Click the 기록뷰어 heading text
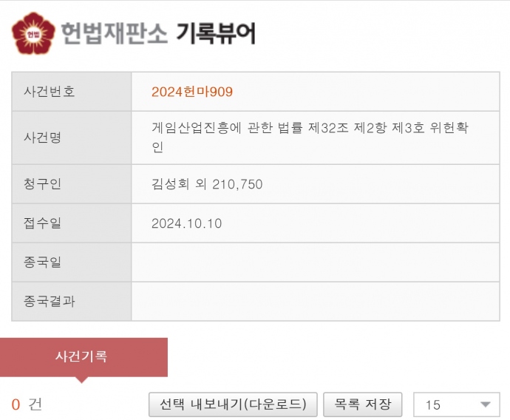This screenshot has width=510, height=420. (215, 33)
